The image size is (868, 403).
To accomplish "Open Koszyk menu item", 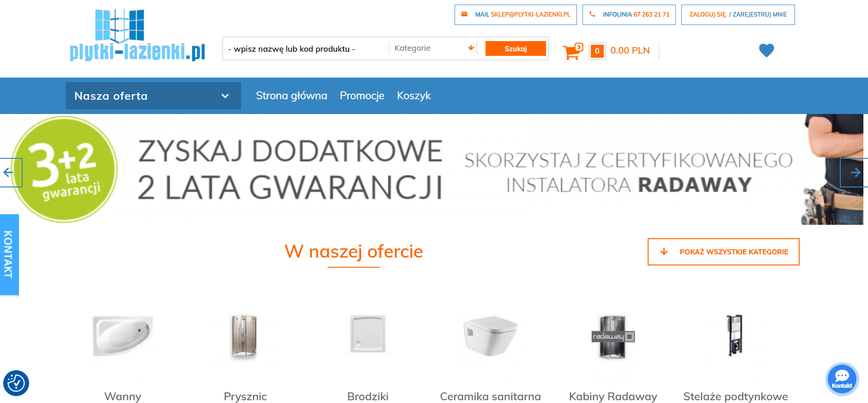I will click(x=414, y=96).
